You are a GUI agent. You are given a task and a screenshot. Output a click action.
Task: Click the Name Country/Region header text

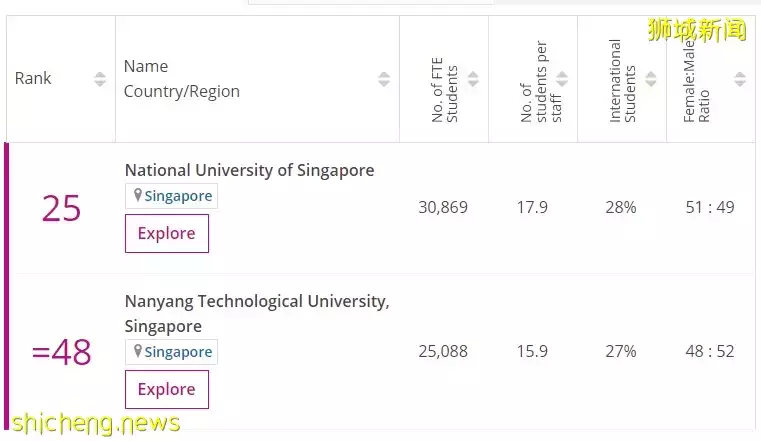[x=181, y=79]
